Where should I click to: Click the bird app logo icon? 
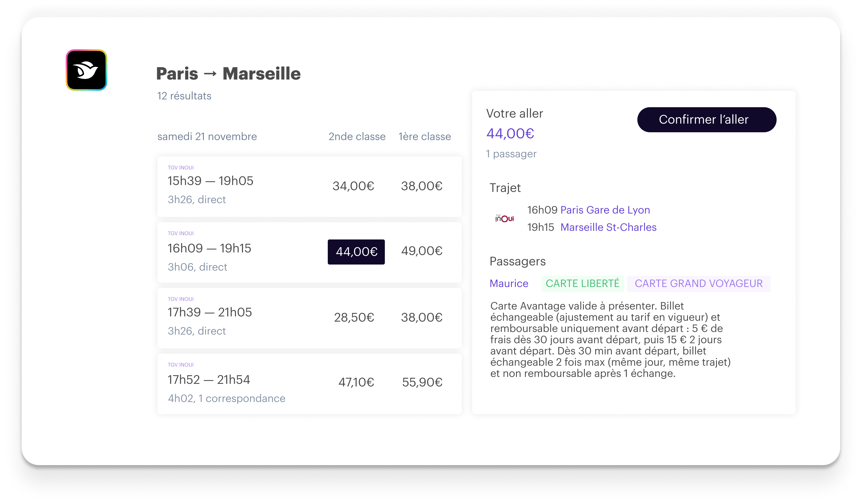point(86,70)
